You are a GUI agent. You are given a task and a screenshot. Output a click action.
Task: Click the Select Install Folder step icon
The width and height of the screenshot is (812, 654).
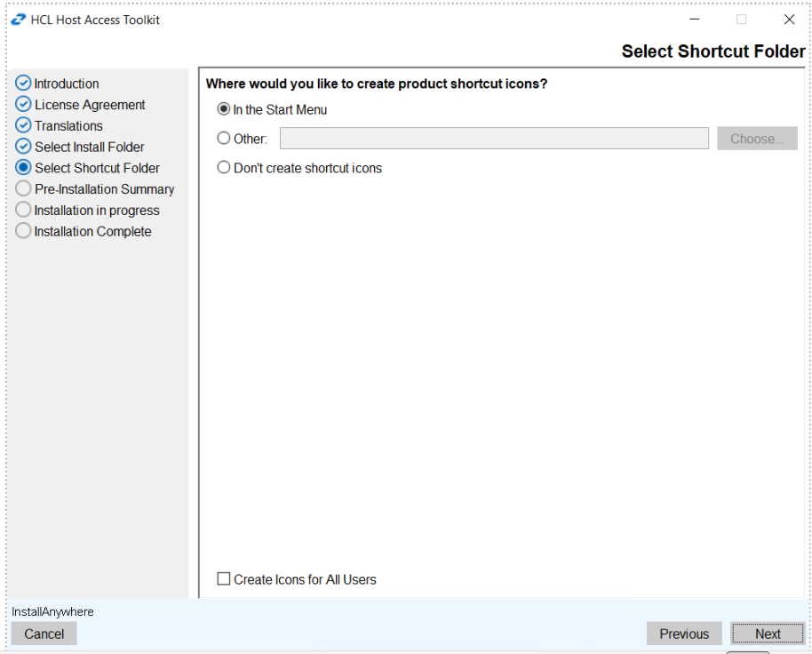[24, 147]
